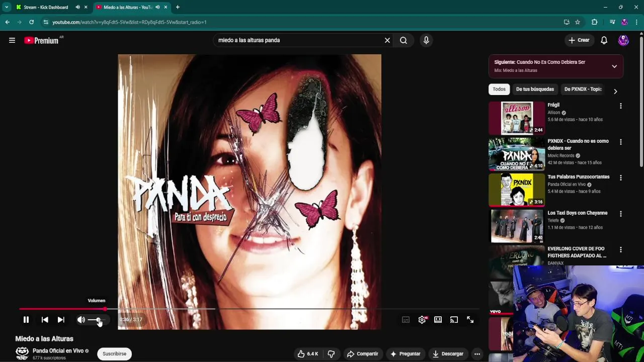Open the YouTube guide hamburger menu
The height and width of the screenshot is (362, 644).
[x=12, y=40]
